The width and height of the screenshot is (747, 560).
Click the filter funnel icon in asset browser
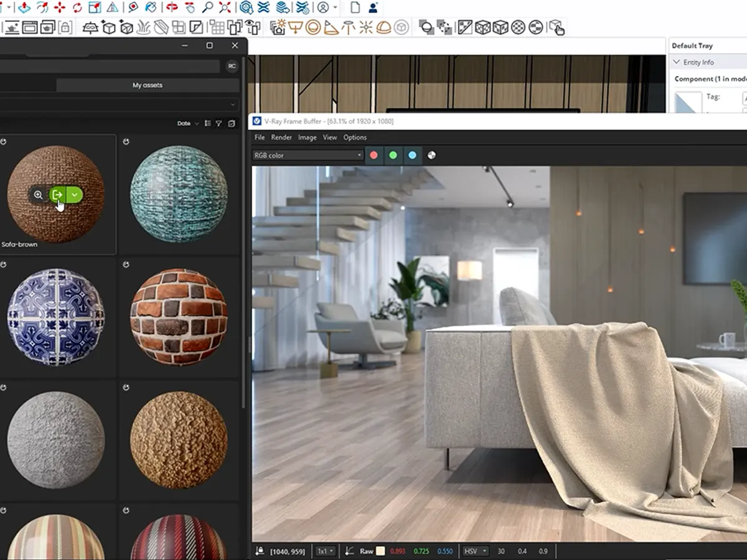coord(219,123)
